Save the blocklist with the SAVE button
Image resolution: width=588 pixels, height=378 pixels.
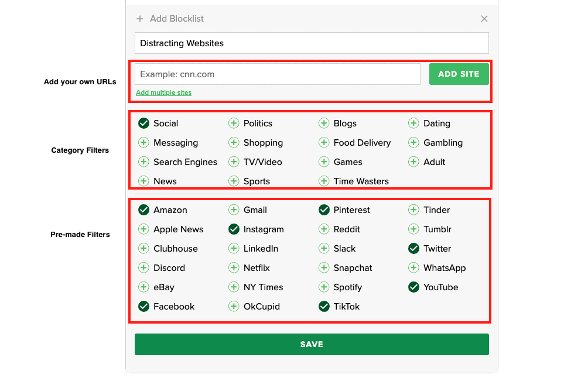tap(312, 344)
